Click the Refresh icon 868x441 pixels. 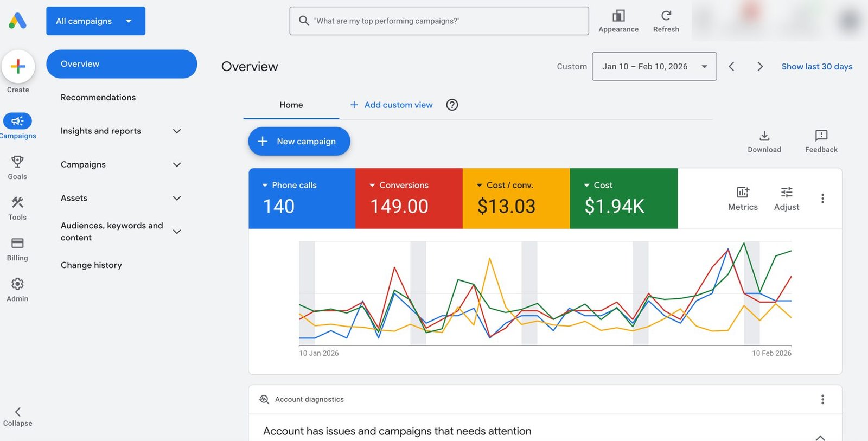click(666, 15)
